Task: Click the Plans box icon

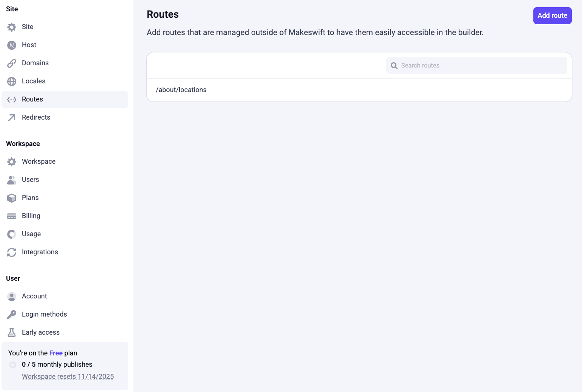Action: click(x=12, y=198)
